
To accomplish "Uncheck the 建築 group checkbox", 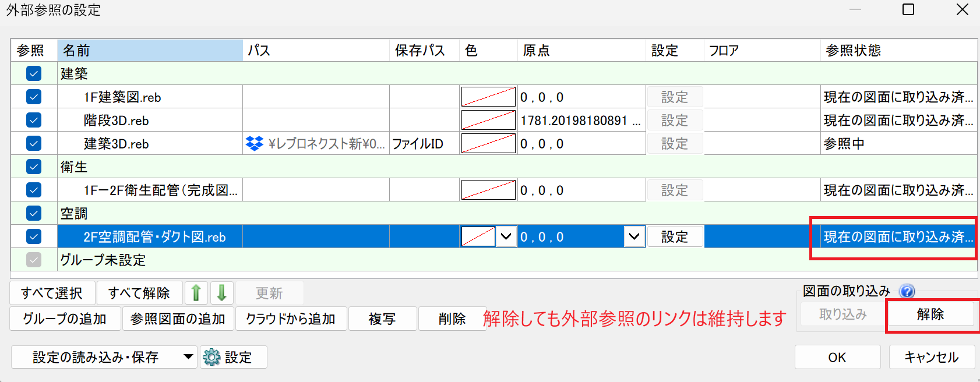I will pyautogui.click(x=34, y=73).
